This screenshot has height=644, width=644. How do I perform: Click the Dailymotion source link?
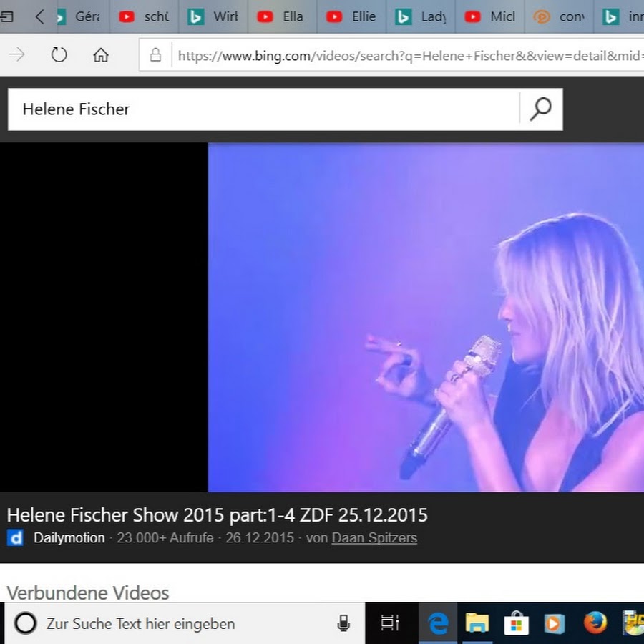[69, 538]
